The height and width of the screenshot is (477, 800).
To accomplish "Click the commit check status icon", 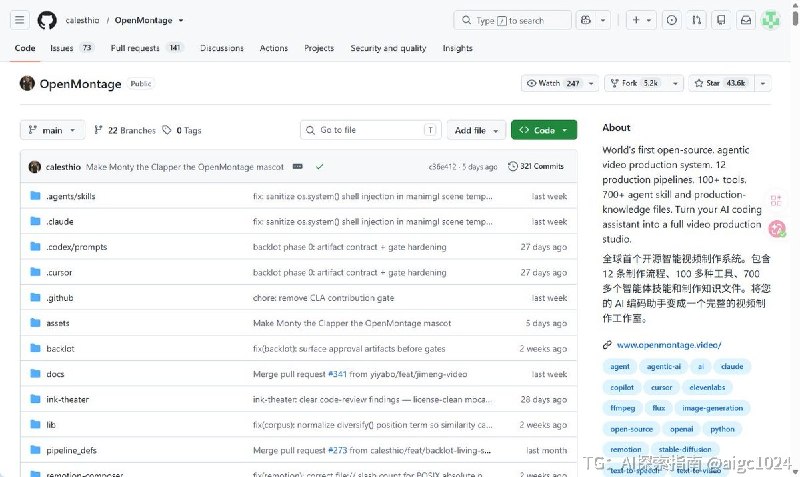I will (x=319, y=166).
